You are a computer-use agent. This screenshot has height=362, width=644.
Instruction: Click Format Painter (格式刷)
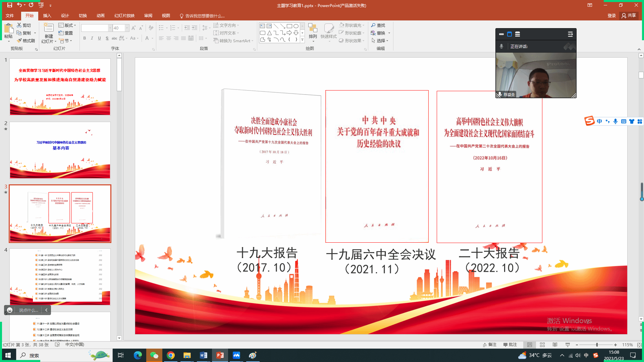(26, 41)
